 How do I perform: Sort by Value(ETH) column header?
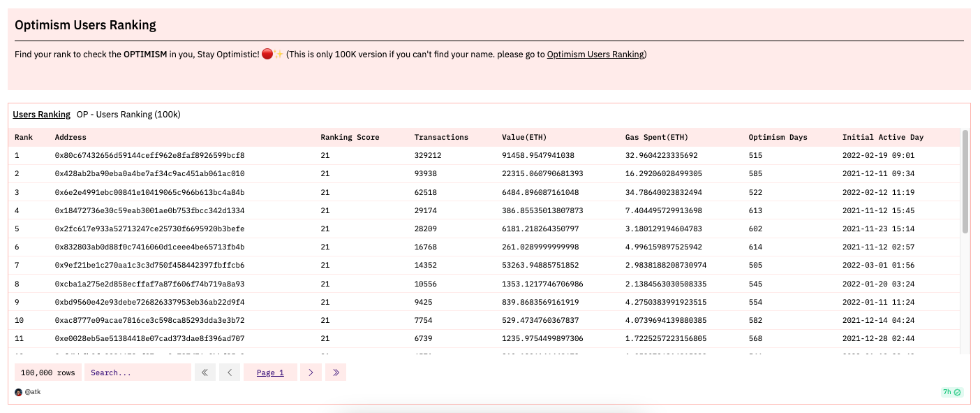[x=524, y=137]
